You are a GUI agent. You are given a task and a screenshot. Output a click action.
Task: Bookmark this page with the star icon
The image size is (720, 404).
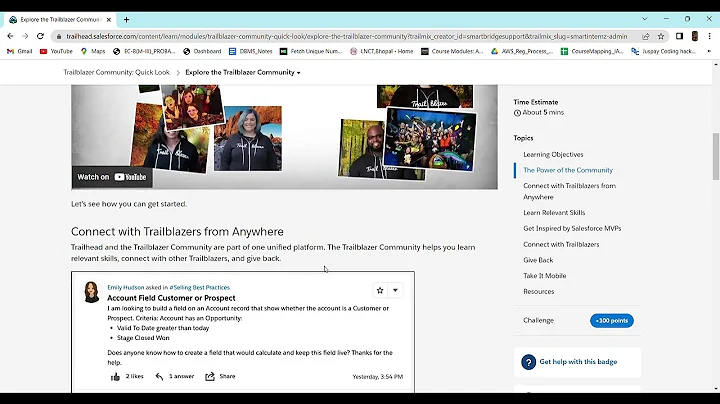click(x=661, y=36)
